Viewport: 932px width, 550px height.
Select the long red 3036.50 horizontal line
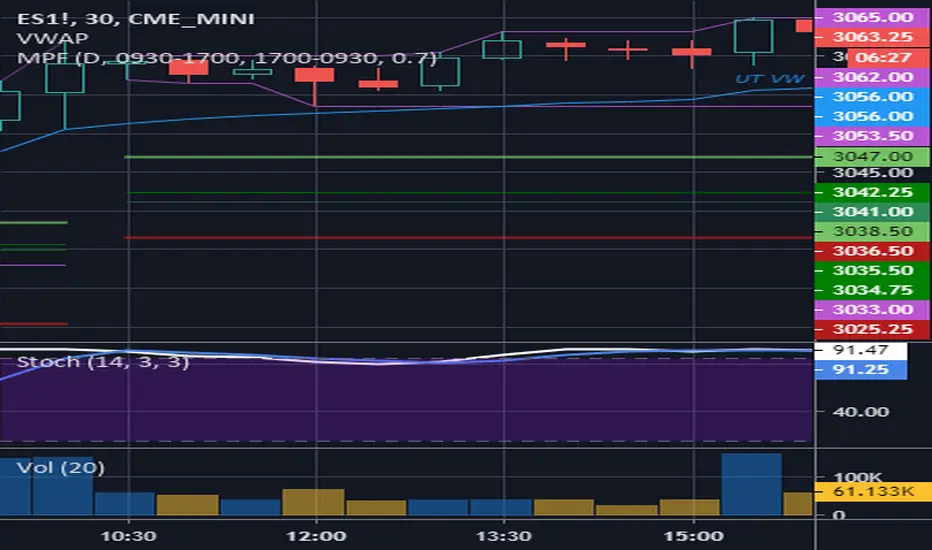468,238
